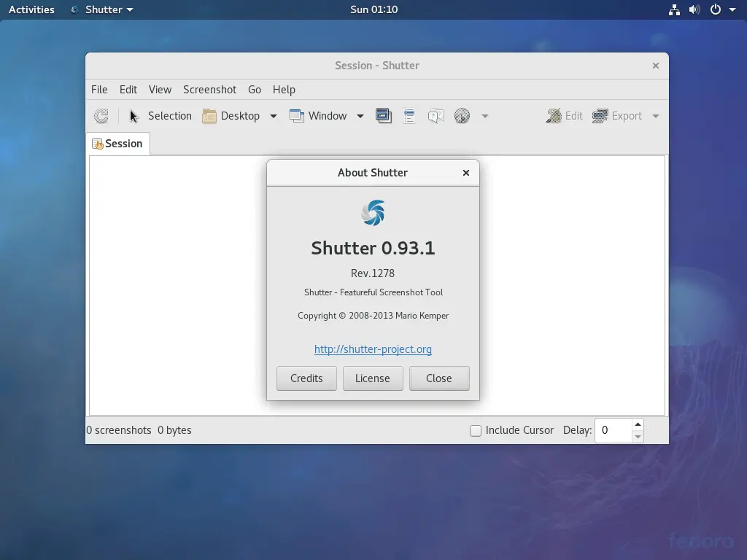Click the Shutter logo in About dialog
The width and height of the screenshot is (747, 560).
[373, 212]
